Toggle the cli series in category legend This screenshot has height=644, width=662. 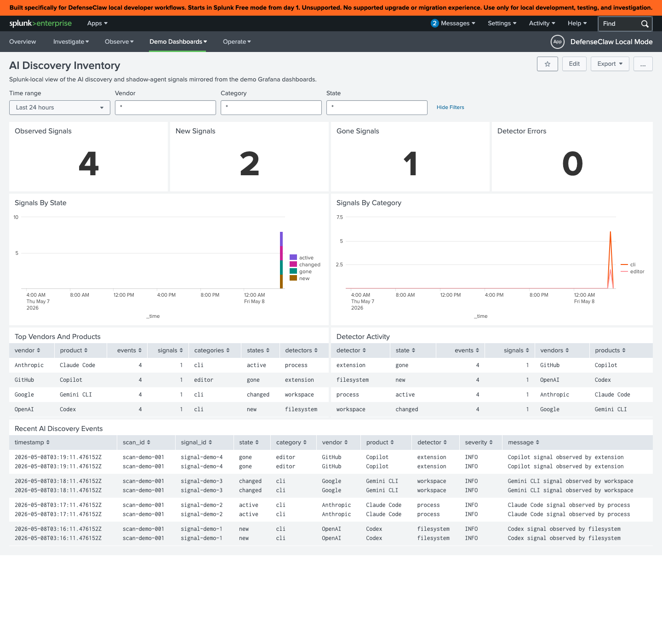tap(628, 264)
